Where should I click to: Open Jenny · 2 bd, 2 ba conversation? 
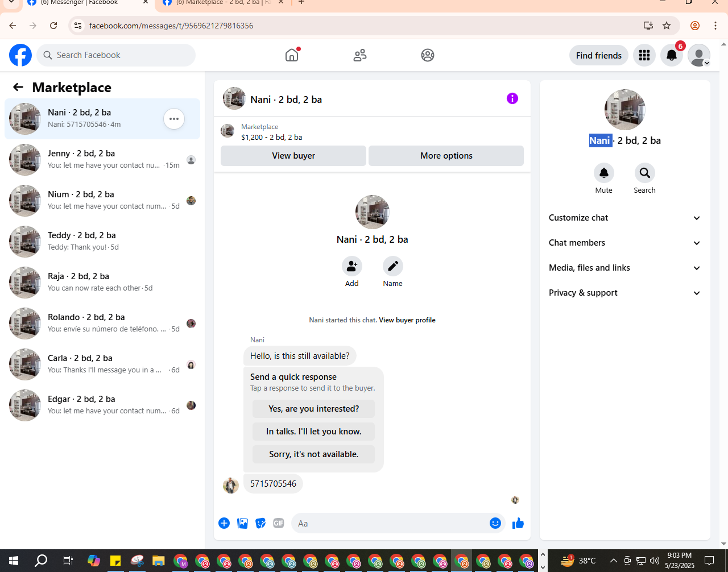(102, 160)
